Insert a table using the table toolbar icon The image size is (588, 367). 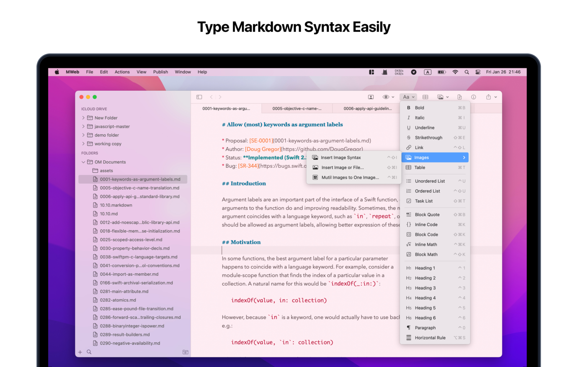pos(425,97)
